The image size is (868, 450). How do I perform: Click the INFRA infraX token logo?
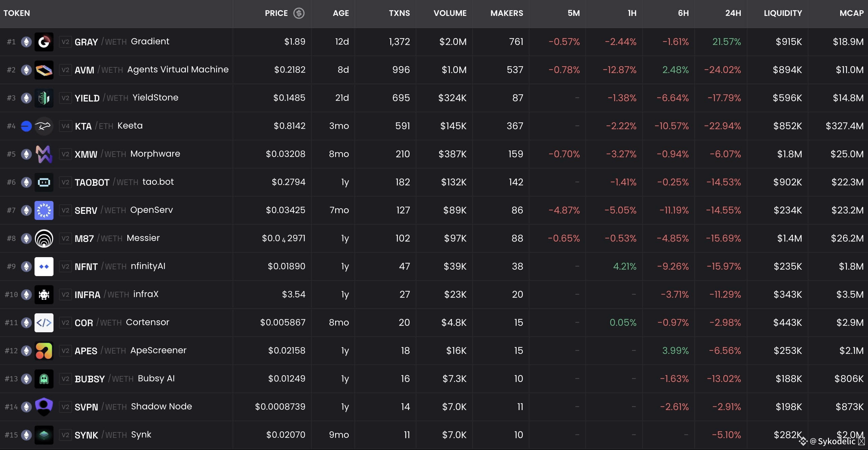(44, 295)
